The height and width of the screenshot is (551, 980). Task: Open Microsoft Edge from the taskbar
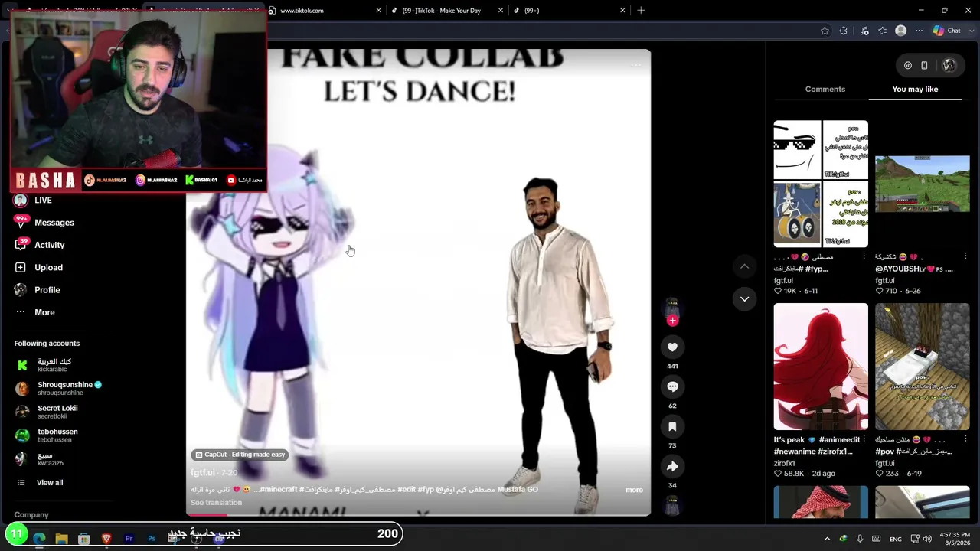click(40, 539)
